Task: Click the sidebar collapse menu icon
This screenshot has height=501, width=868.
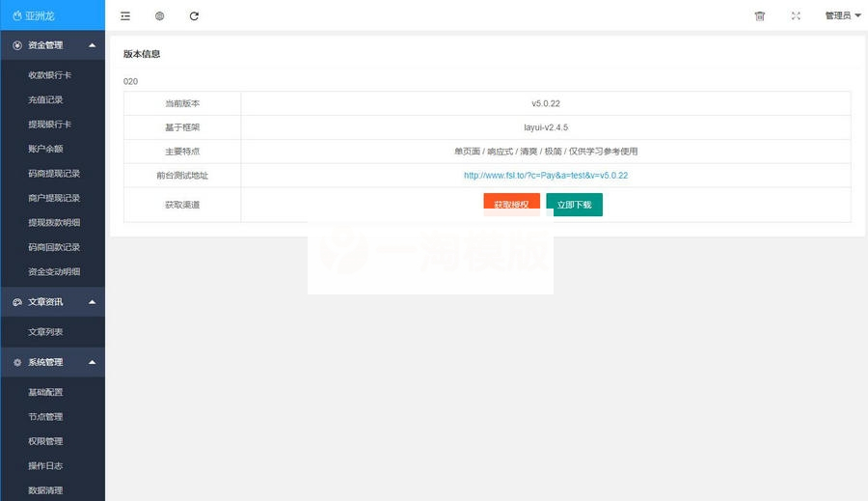Action: click(125, 15)
